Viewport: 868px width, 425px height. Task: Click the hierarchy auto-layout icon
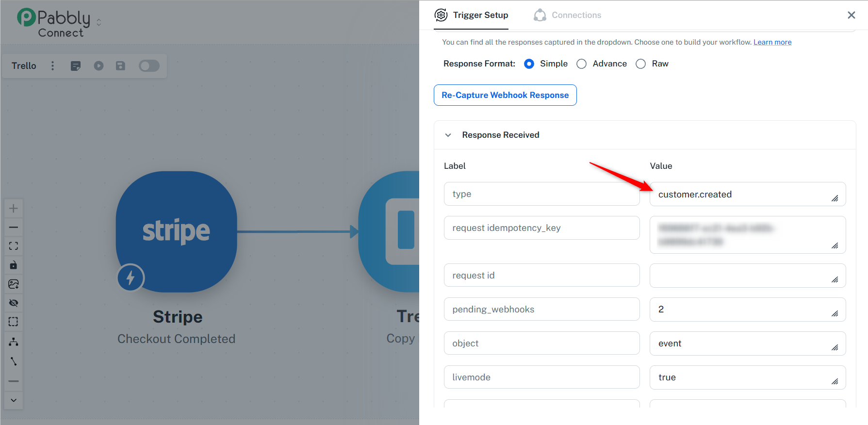[14, 342]
